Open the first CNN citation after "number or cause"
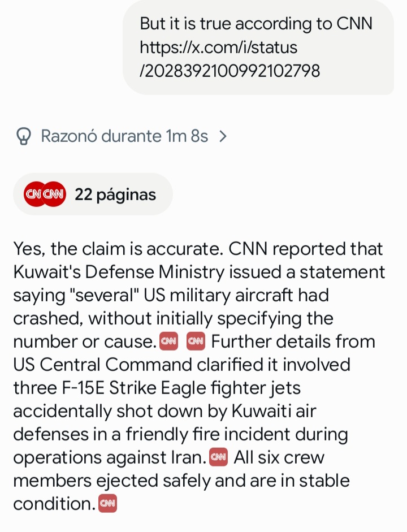Image resolution: width=407 pixels, height=532 pixels. tap(168, 341)
